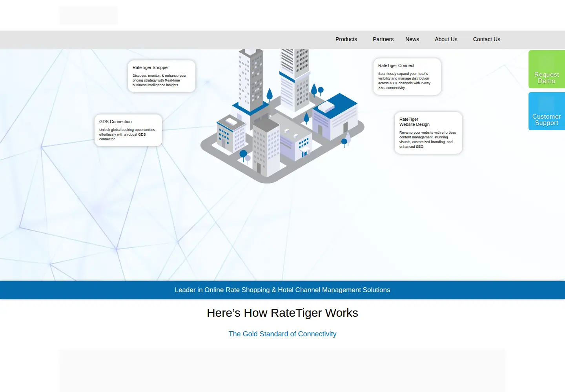565x392 pixels.
Task: Click the blue Customer Support button
Action: tap(547, 111)
